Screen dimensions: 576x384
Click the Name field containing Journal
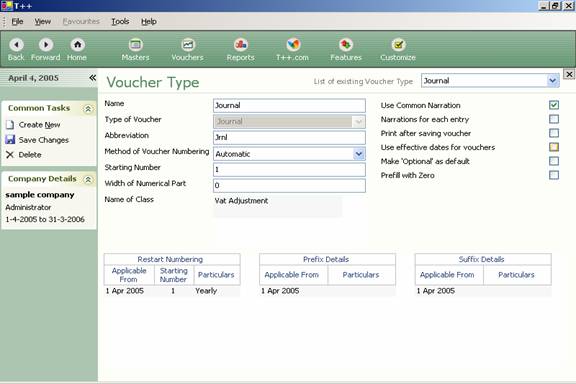[x=289, y=105]
